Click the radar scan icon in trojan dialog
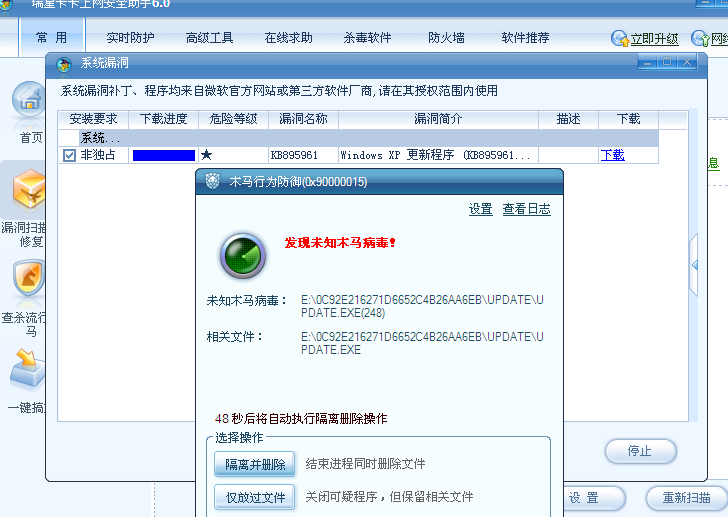Image resolution: width=728 pixels, height=517 pixels. point(243,256)
